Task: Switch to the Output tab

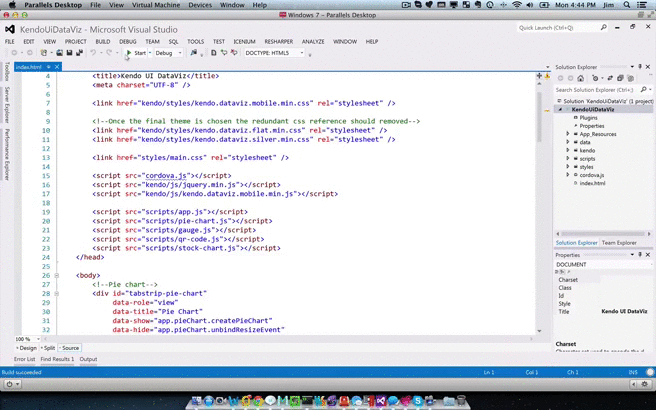Action: [88, 359]
